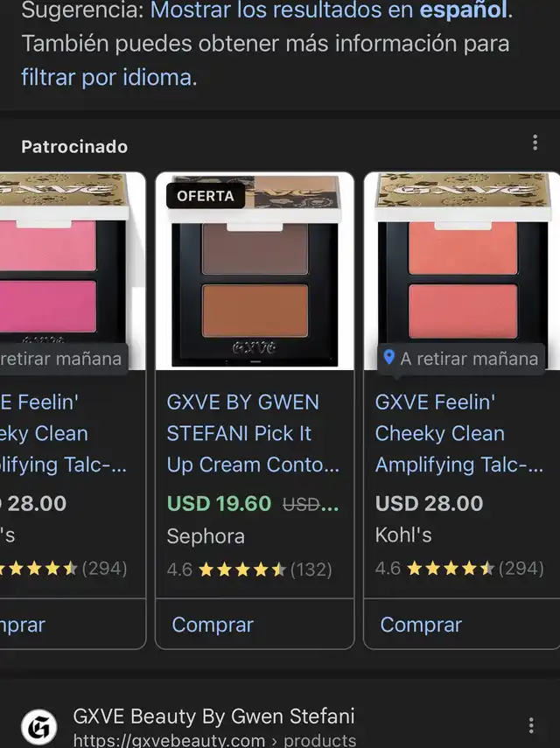Tap the OFERTA badge on Sephora product

[x=206, y=196]
